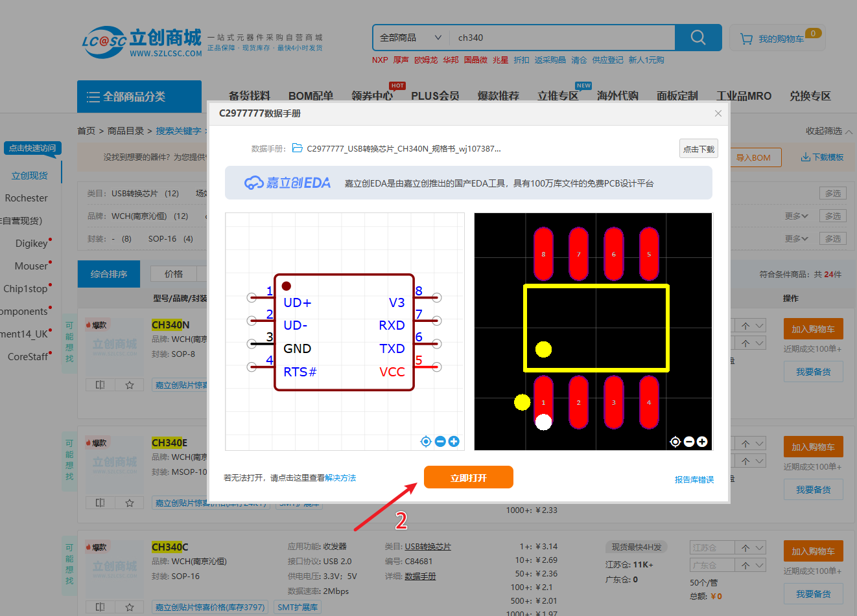The width and height of the screenshot is (857, 616).
Task: Open the CH340C SMT扩展库 tag
Action: (x=298, y=608)
